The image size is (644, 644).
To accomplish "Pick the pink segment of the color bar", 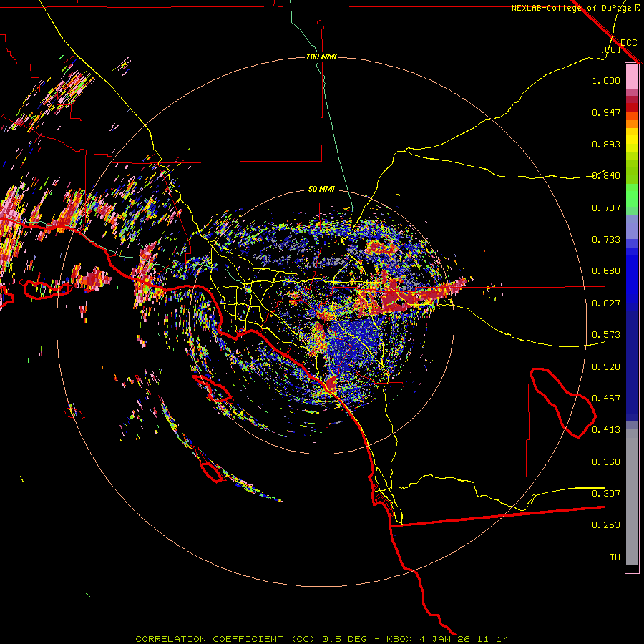I will (632, 76).
